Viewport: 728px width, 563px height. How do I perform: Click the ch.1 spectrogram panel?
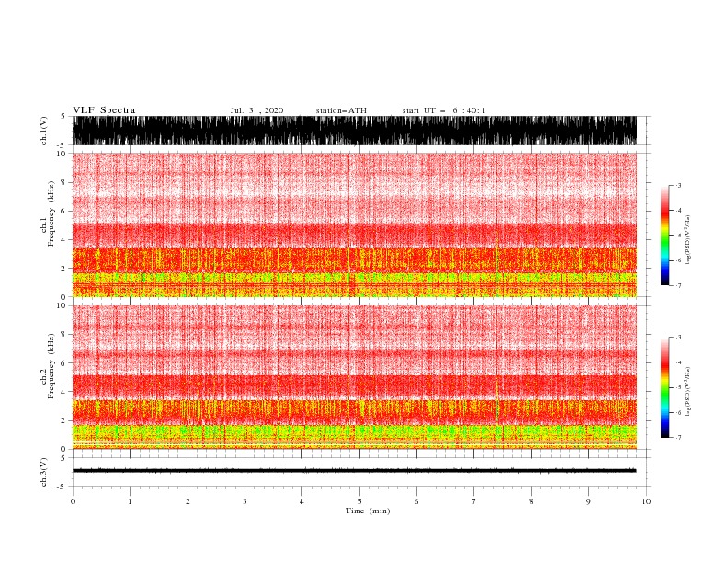click(x=354, y=224)
